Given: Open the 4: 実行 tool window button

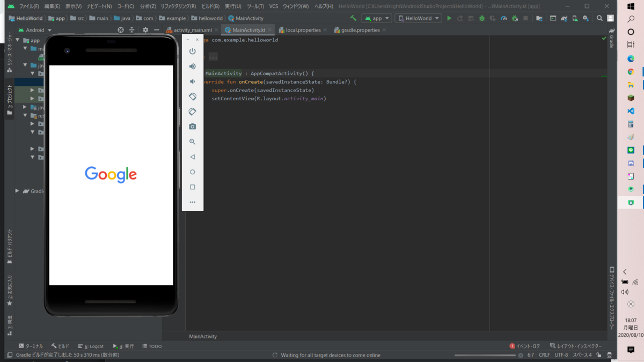Looking at the screenshot, I should 123,346.
